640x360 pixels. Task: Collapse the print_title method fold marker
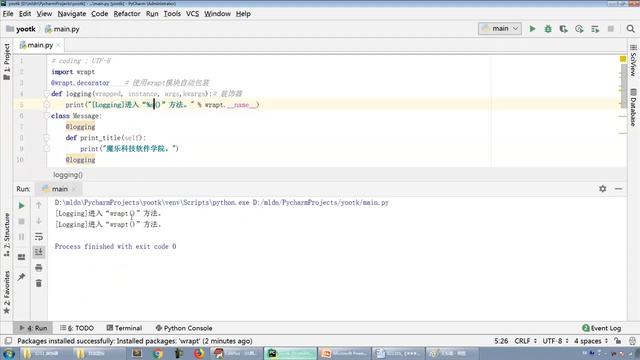47,138
